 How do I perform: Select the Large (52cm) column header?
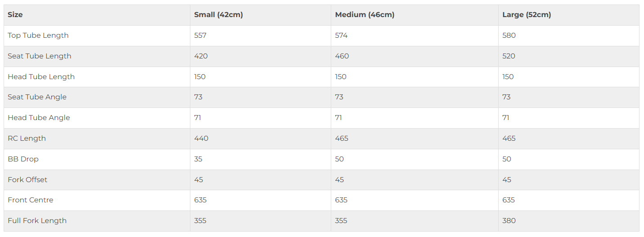[x=527, y=15]
